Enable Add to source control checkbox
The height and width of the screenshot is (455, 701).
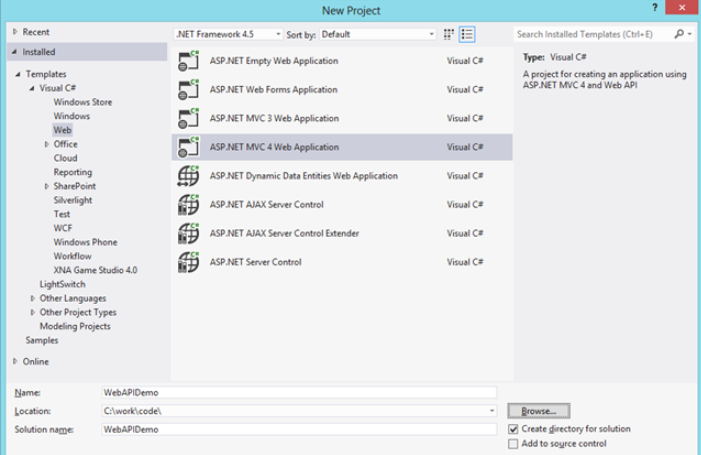click(513, 444)
